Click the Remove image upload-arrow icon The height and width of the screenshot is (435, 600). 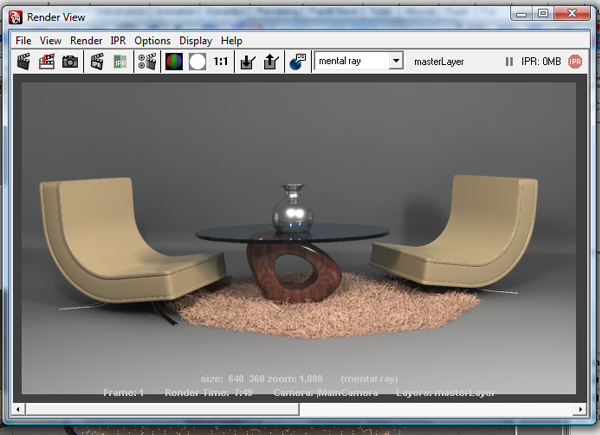pyautogui.click(x=271, y=62)
